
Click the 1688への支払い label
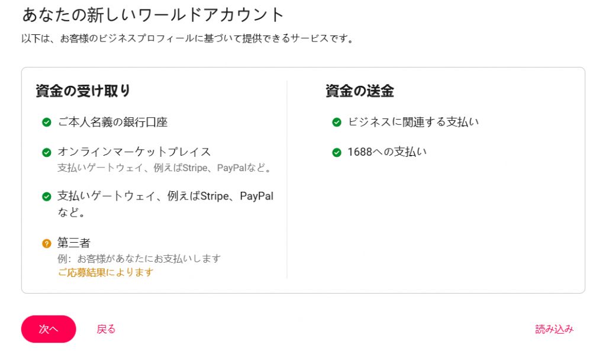coord(387,152)
